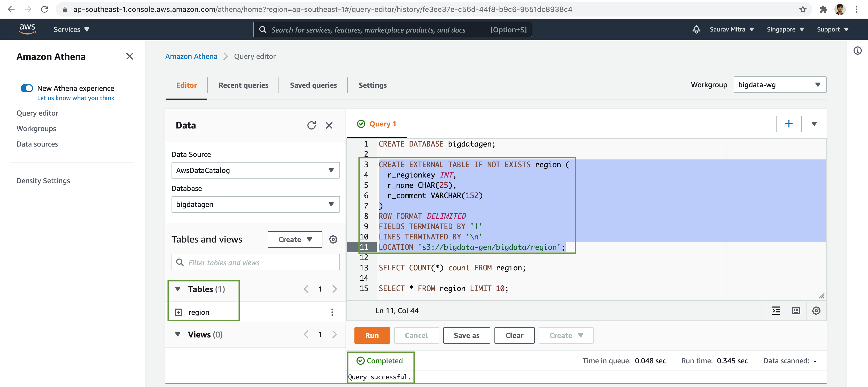
Task: Switch to the Settings tab
Action: pyautogui.click(x=372, y=85)
